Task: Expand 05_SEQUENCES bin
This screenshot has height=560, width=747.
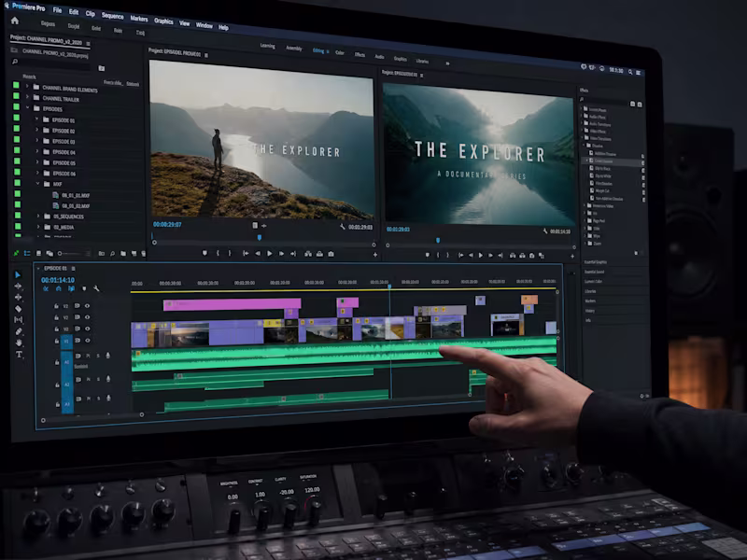Action: (38, 216)
